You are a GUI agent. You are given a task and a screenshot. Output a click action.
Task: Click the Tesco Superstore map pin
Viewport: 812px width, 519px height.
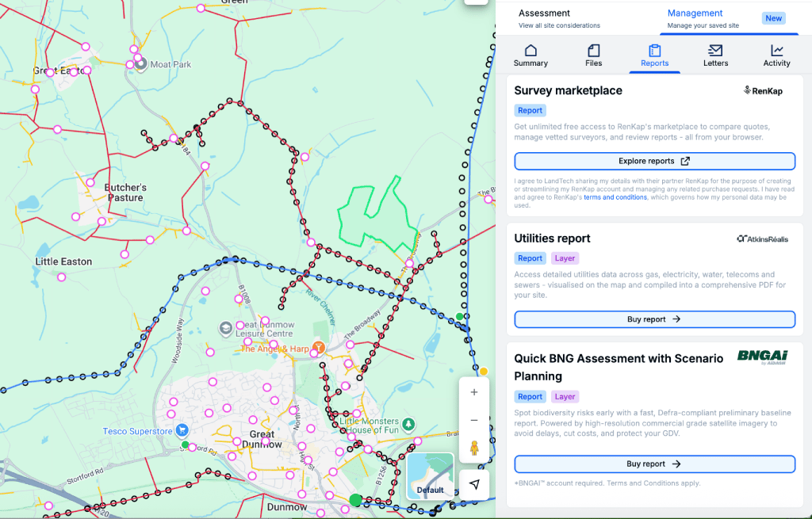point(182,431)
